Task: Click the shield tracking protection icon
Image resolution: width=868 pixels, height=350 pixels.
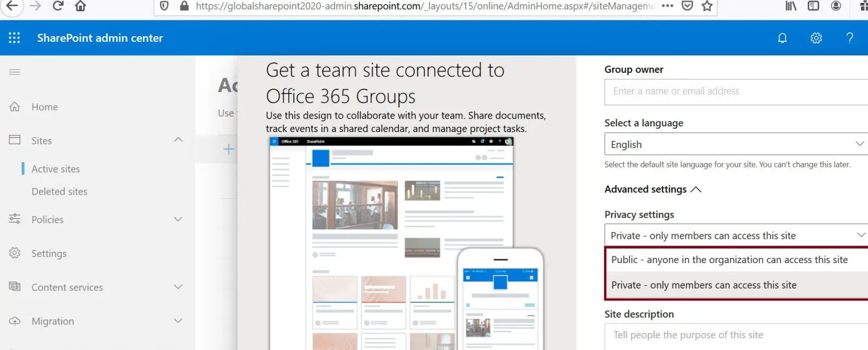Action: (x=164, y=7)
